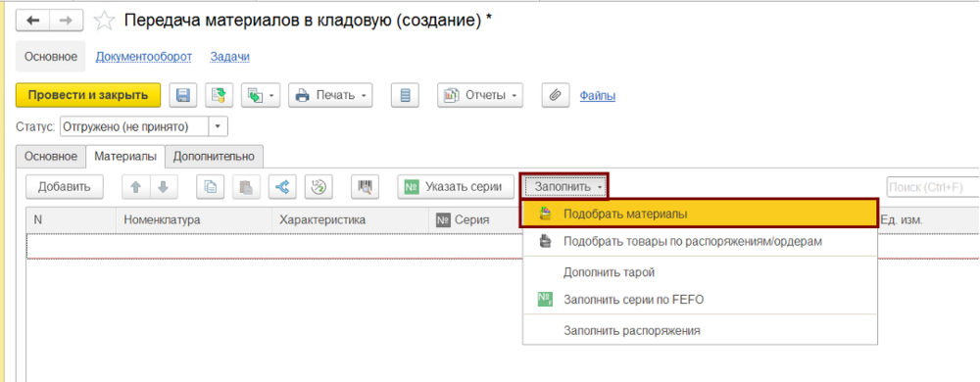The width and height of the screenshot is (980, 382).
Task: Click the Характеристика column header
Action: click(x=351, y=220)
